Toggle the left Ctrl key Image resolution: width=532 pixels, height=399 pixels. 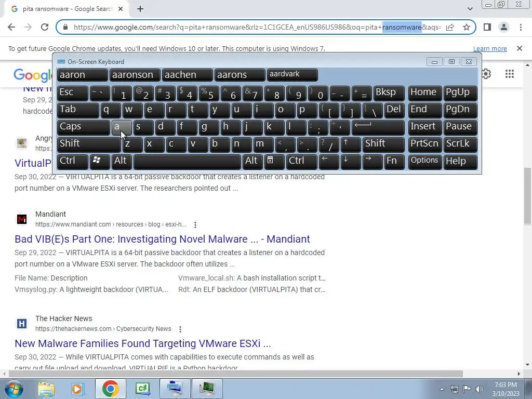coord(73,162)
